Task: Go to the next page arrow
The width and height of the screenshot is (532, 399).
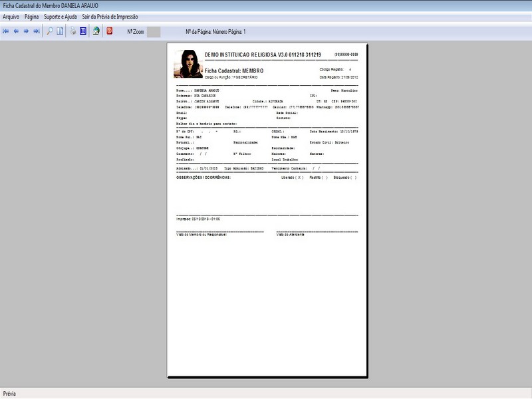Action: [26, 31]
